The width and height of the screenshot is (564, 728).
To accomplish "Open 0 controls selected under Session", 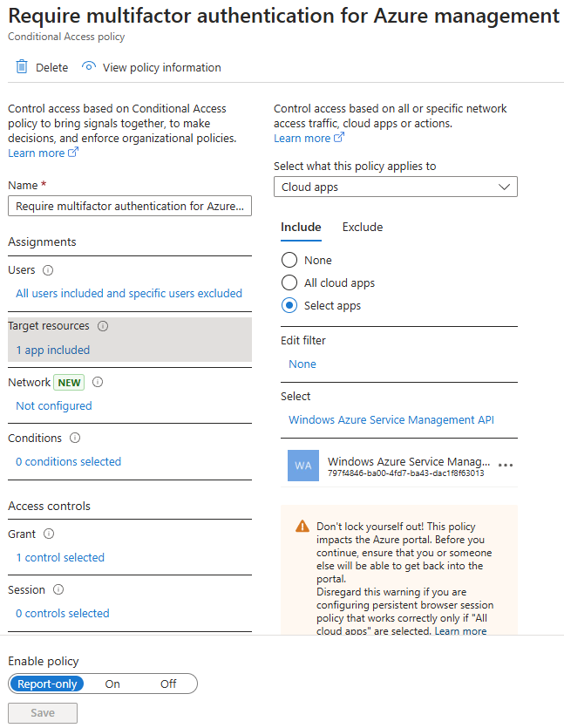I will pyautogui.click(x=63, y=613).
